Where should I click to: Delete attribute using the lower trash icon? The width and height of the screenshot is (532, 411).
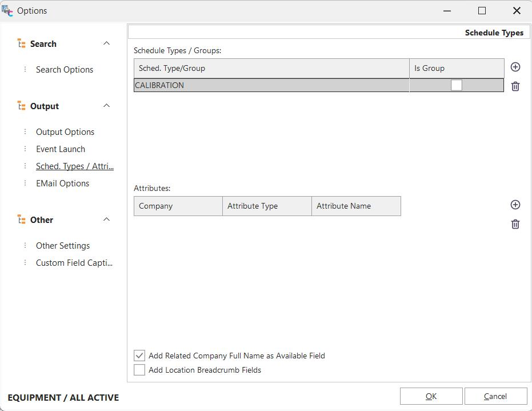(x=515, y=224)
